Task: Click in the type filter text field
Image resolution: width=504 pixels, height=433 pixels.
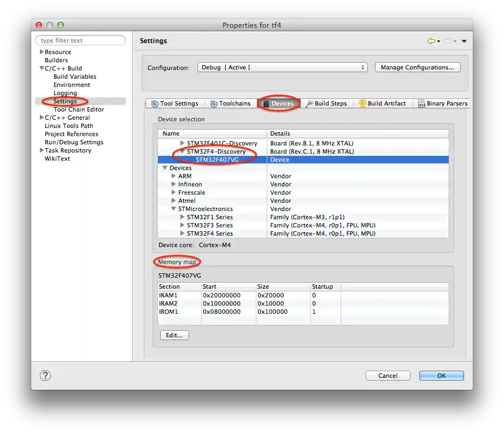Action: coord(80,40)
